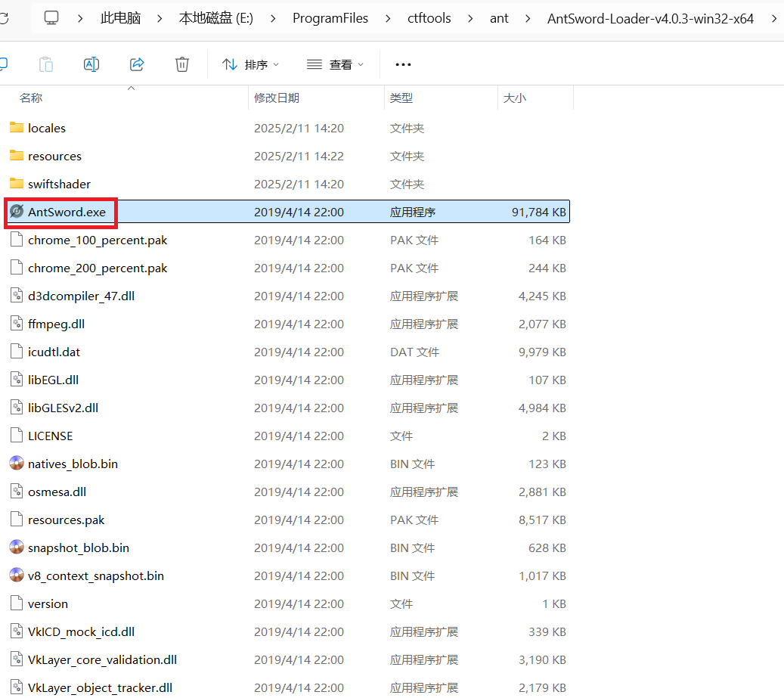
Task: Navigate to AntSword-Loader-v4.0.3-win32-x64 breadcrumb
Action: tap(650, 18)
